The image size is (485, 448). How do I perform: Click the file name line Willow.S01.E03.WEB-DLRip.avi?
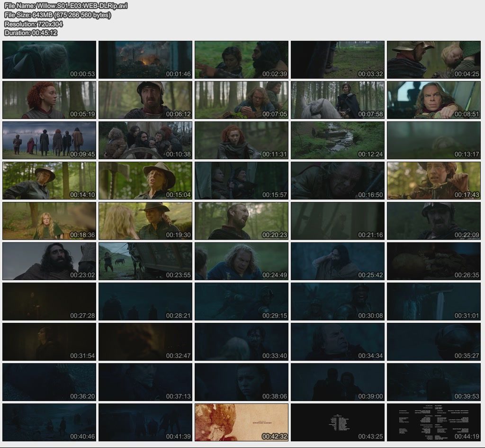pyautogui.click(x=66, y=6)
